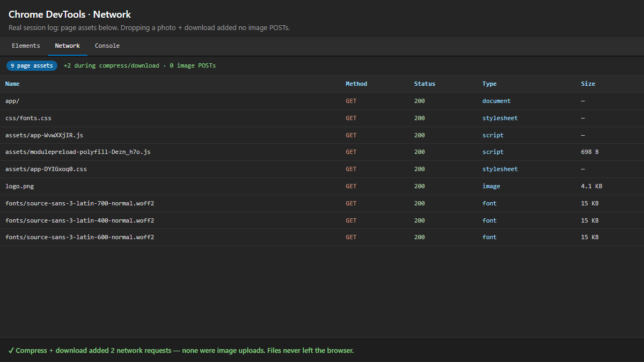Select the "logo.png" request name

20,186
